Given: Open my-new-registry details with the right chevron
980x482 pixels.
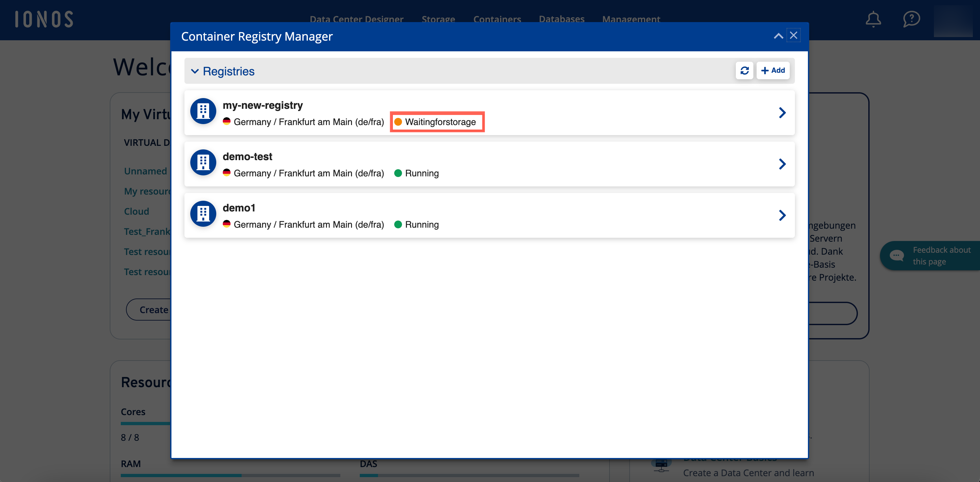Looking at the screenshot, I should click(782, 113).
